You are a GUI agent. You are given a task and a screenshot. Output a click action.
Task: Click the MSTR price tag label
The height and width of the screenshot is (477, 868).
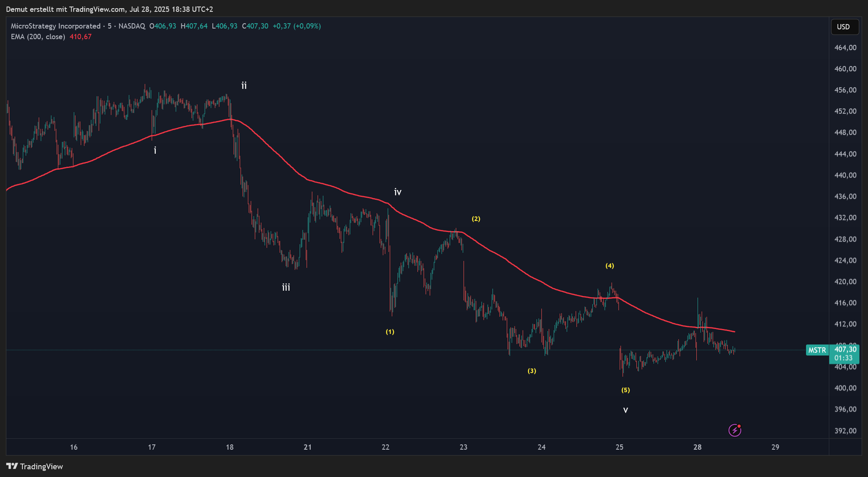817,350
